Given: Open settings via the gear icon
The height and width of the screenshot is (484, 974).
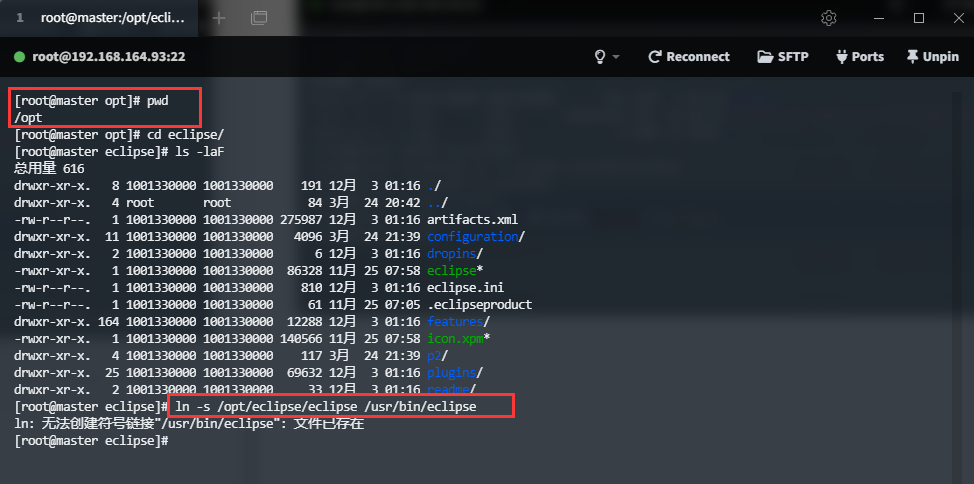Looking at the screenshot, I should [x=829, y=18].
